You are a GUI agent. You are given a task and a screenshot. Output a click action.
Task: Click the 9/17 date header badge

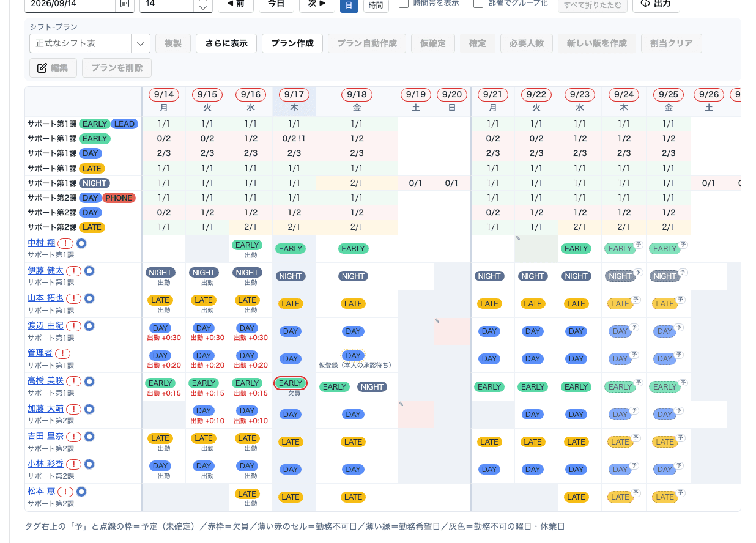(x=294, y=95)
